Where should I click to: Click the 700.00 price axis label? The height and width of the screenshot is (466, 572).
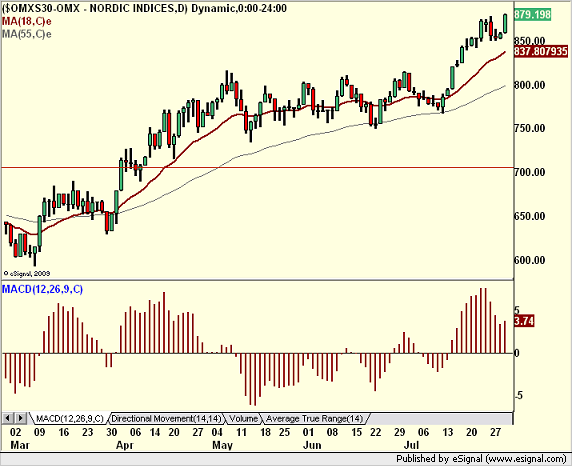[x=530, y=172]
